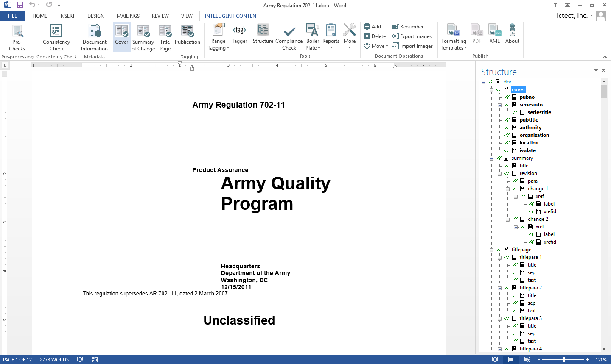Switch to the REVIEW tab

tap(160, 16)
